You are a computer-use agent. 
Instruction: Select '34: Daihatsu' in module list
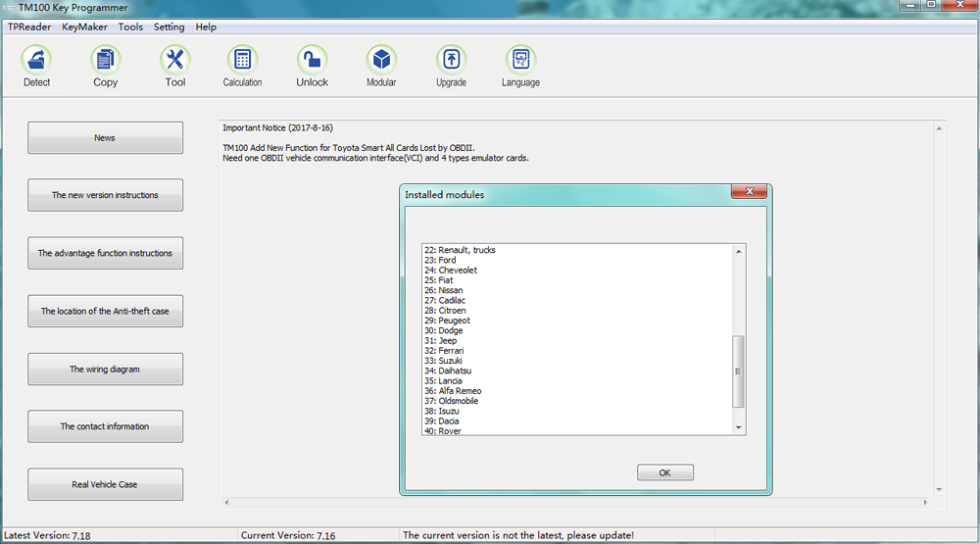[x=448, y=371]
